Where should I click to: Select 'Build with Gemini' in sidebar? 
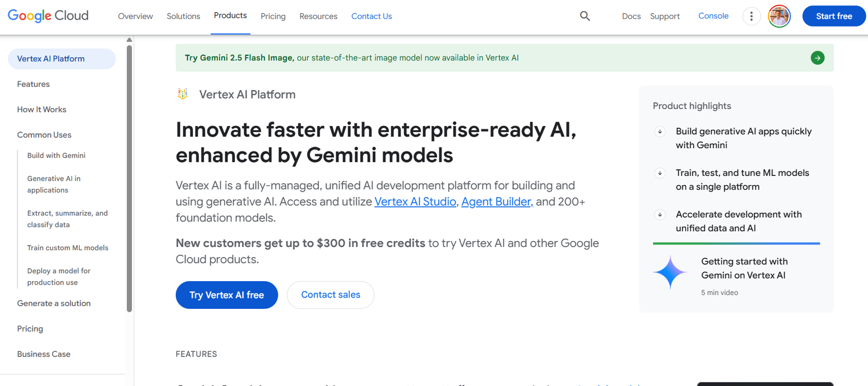coord(56,155)
